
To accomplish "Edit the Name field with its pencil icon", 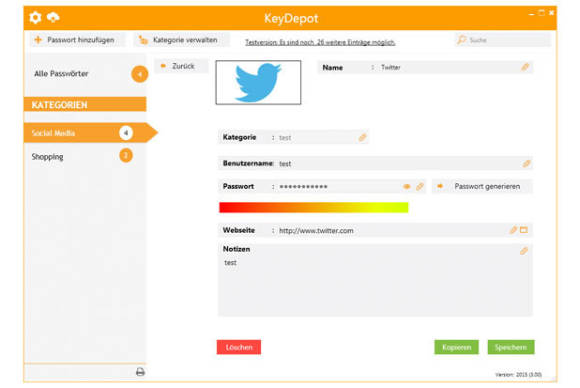I will click(x=525, y=67).
